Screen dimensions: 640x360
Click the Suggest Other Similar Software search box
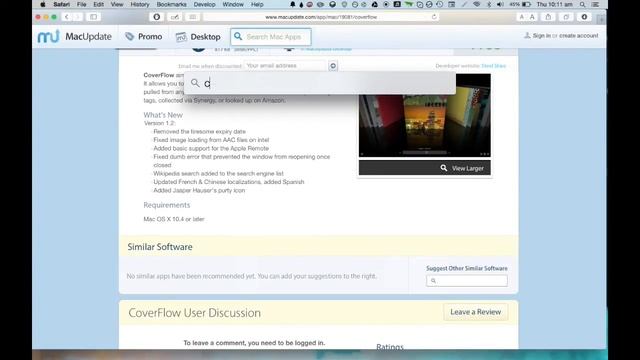point(467,281)
